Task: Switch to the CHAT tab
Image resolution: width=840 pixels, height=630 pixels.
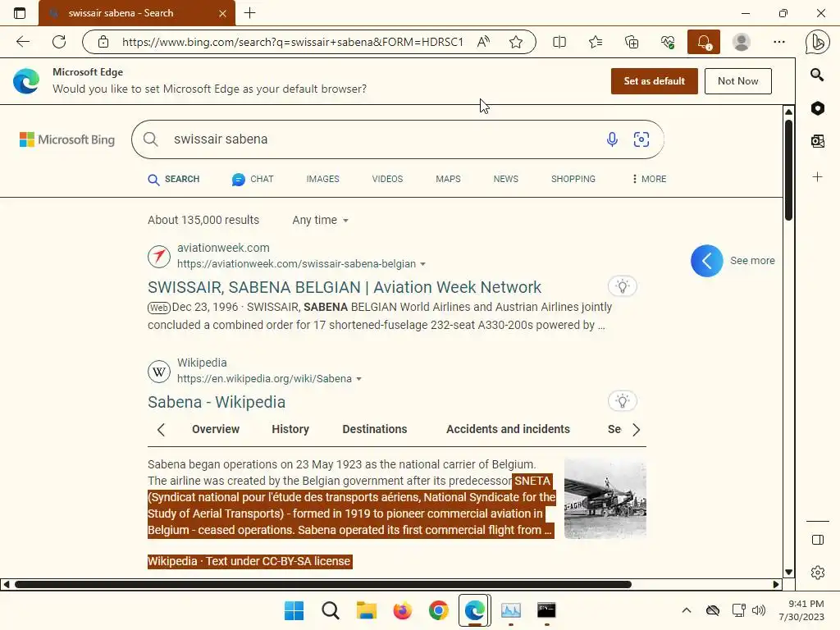Action: pyautogui.click(x=253, y=179)
